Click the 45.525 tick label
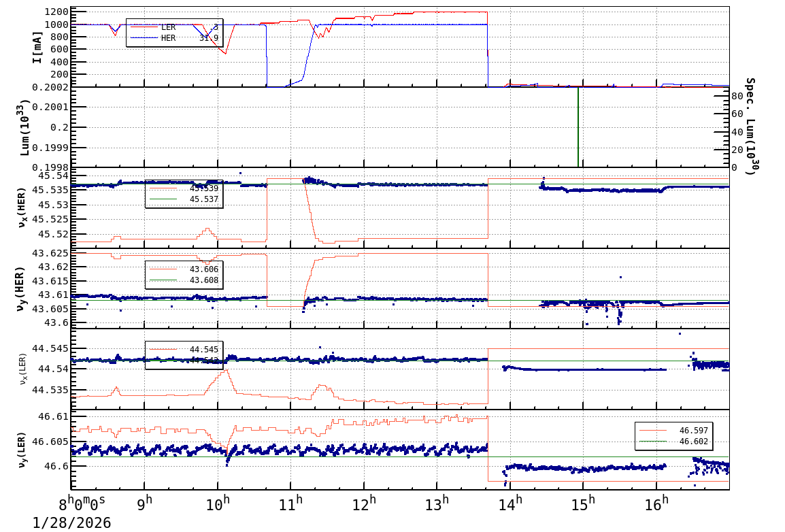Screen dimensions: 785x532 tap(50, 219)
